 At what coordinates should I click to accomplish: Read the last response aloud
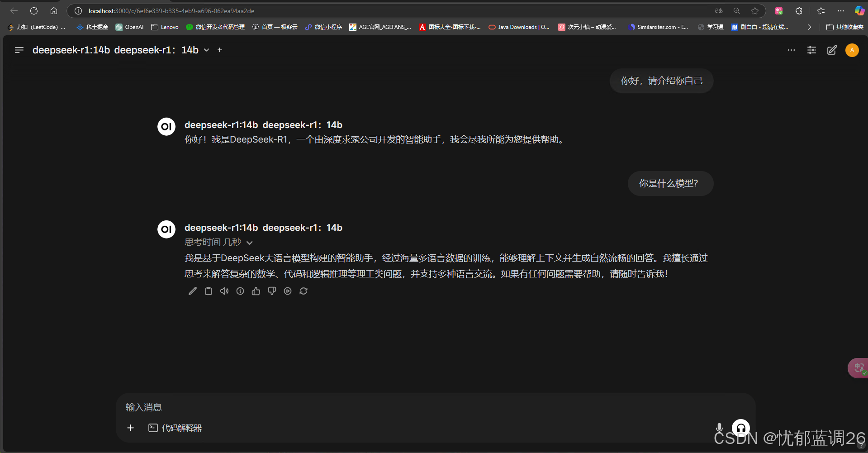coord(224,291)
